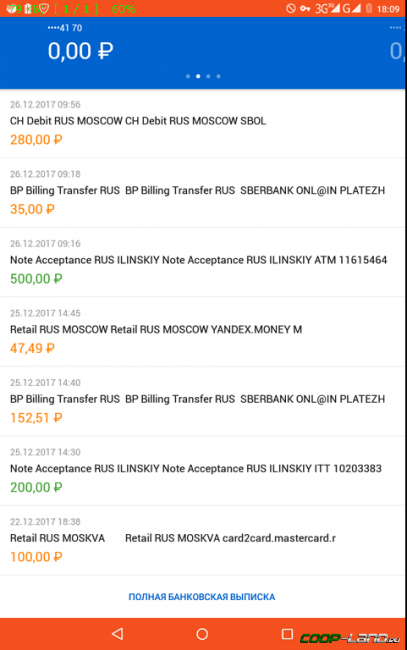Select the next card peeking at right
The width and height of the screenshot is (407, 650).
(x=396, y=45)
